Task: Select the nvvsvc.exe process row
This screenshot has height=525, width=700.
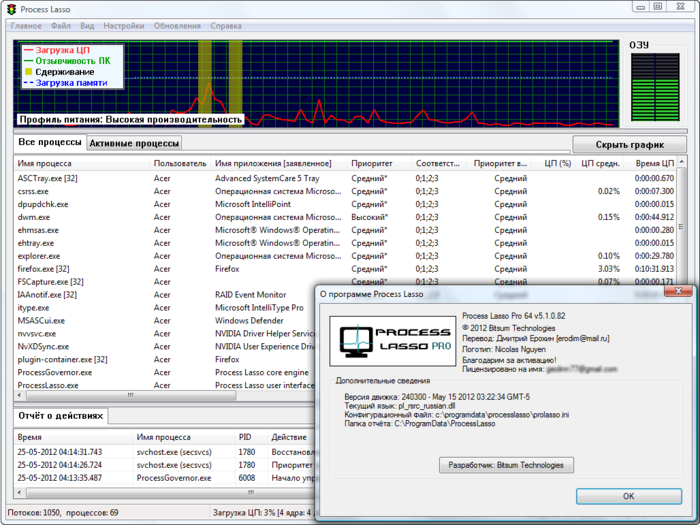Action: click(x=165, y=333)
